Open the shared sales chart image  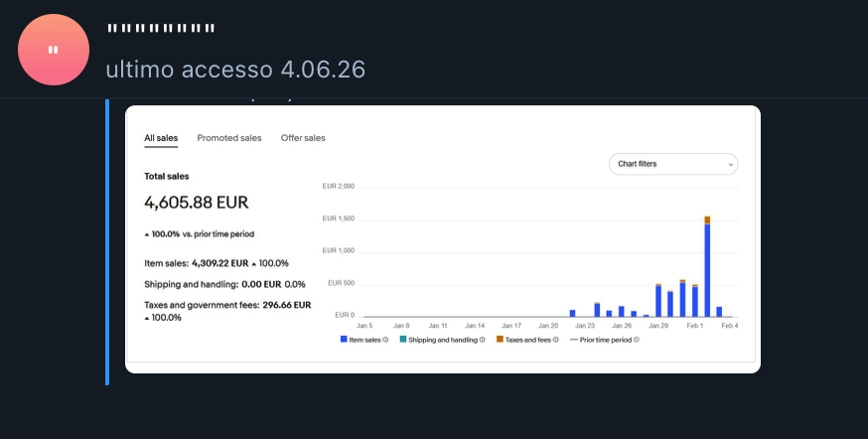coord(443,239)
